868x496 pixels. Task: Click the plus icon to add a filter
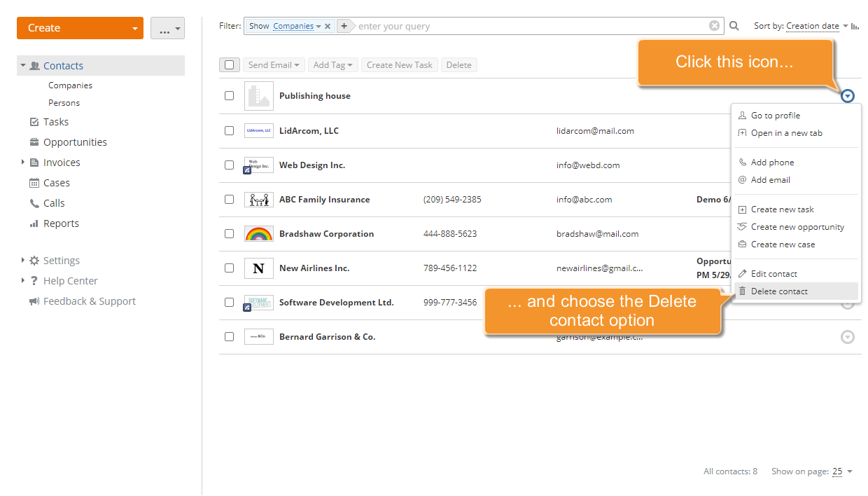344,26
